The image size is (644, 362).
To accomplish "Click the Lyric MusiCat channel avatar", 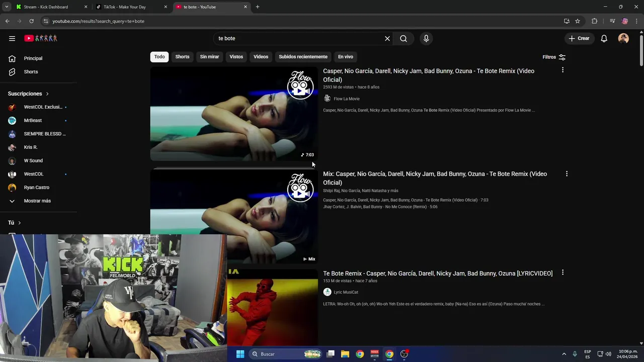I will coord(327,292).
